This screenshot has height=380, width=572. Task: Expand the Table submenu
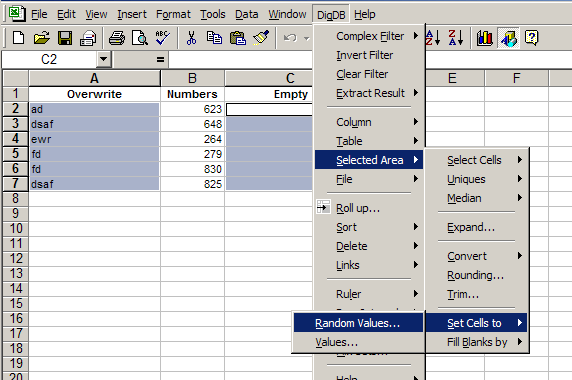(x=369, y=141)
